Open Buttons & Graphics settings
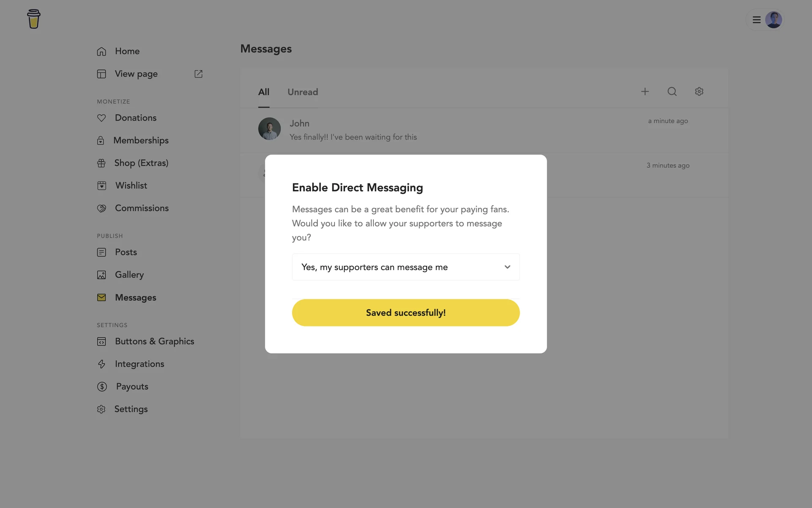This screenshot has width=812, height=508. point(154,342)
